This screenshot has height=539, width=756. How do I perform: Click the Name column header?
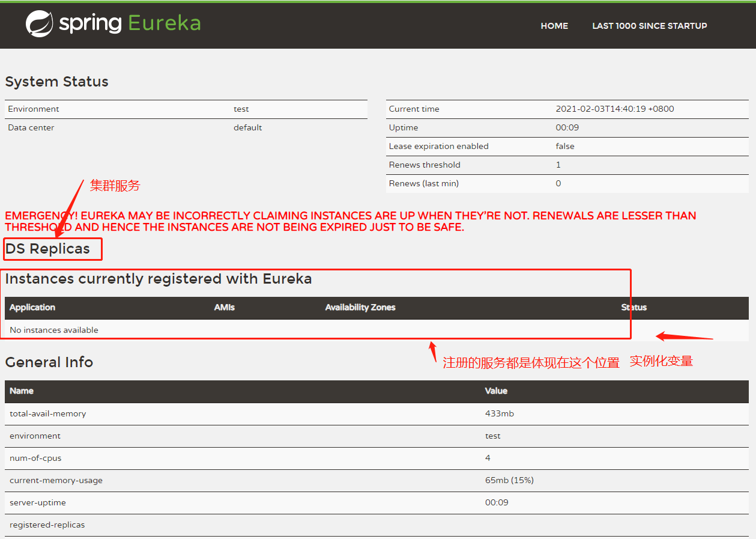[22, 391]
